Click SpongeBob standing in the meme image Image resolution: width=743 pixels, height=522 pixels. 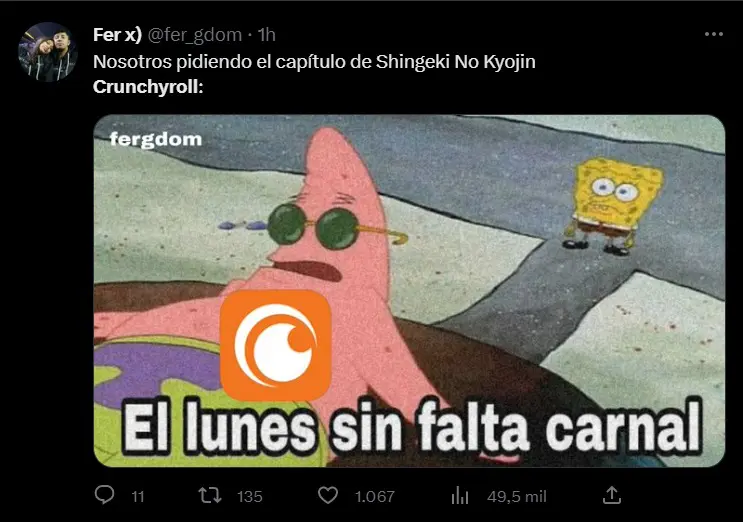(612, 206)
